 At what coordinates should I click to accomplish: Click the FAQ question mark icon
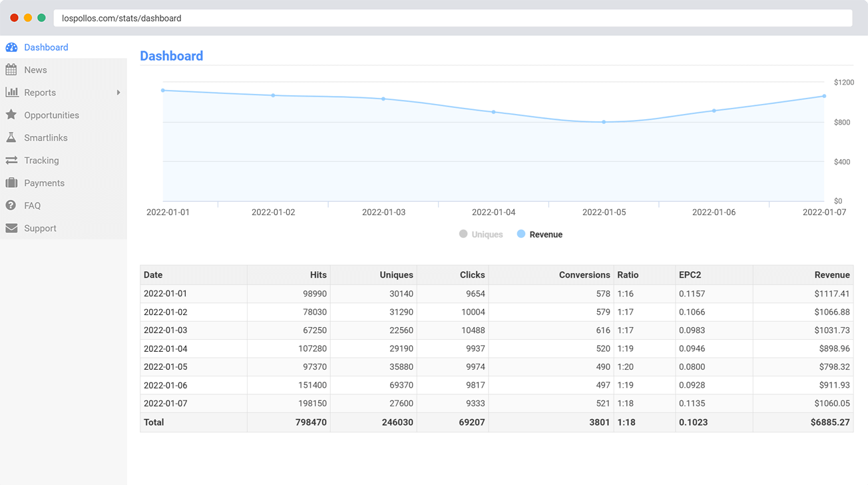(12, 205)
